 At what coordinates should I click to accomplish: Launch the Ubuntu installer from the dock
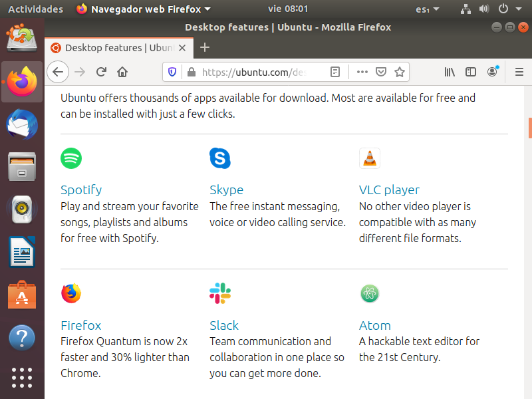coord(22,38)
